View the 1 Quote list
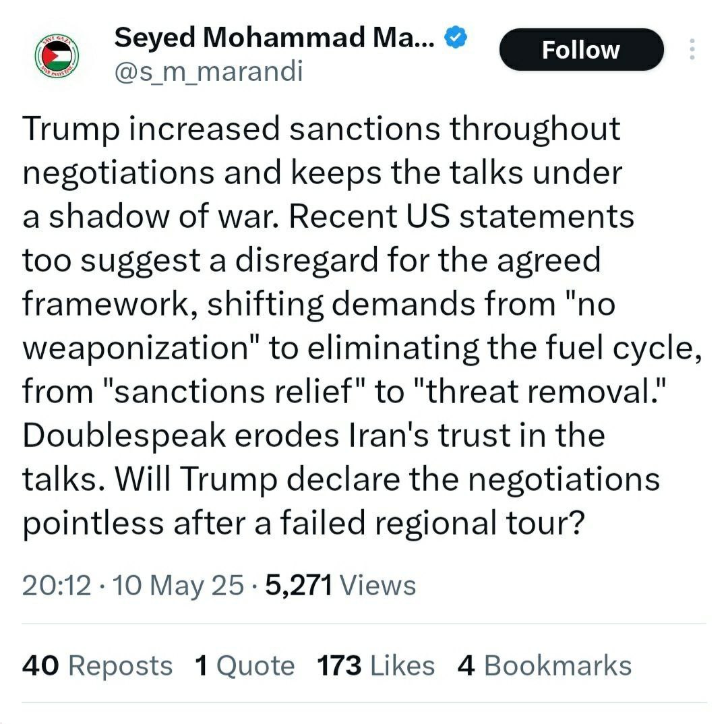Screen dimensions: 728x724 click(245, 665)
